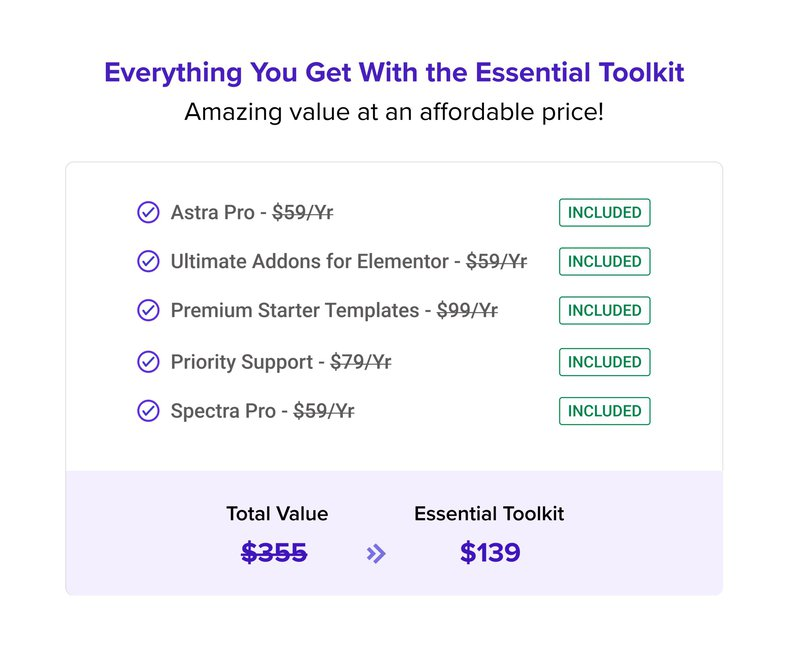Click the checkmark icon beside Spectra Pro
The width and height of the screenshot is (788, 655).
click(x=148, y=411)
